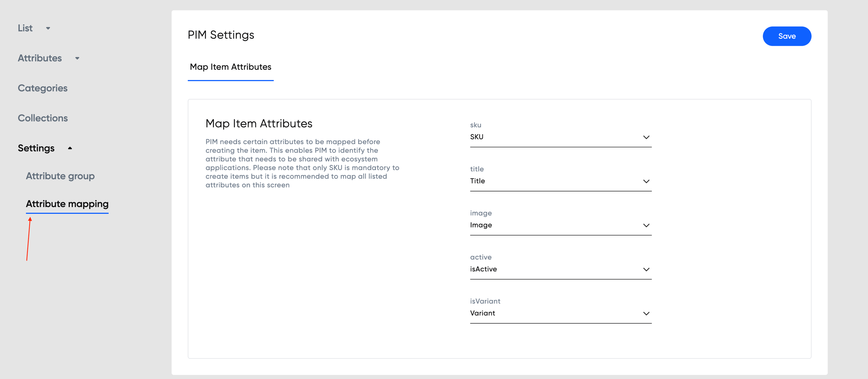
Task: Open the SKU mapping dropdown
Action: point(561,137)
